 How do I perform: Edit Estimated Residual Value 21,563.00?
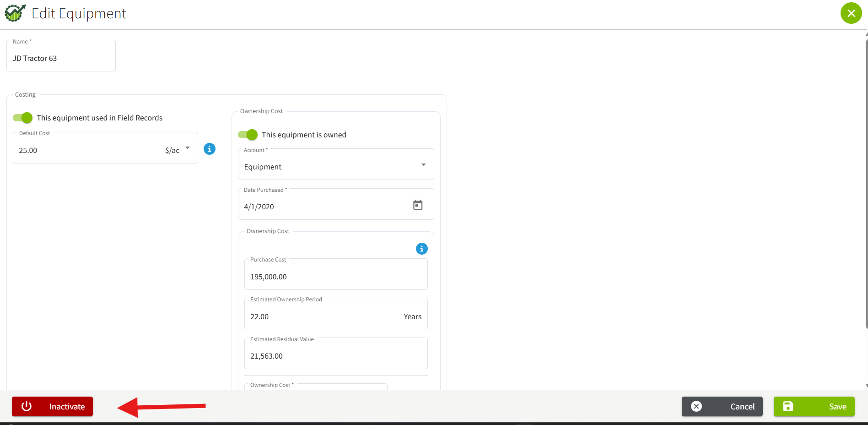click(336, 354)
